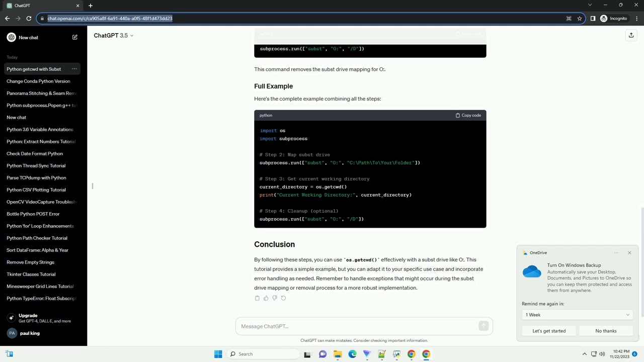644x362 pixels.
Task: Open OneDrive notification options ellipsis
Action: pyautogui.click(x=616, y=253)
